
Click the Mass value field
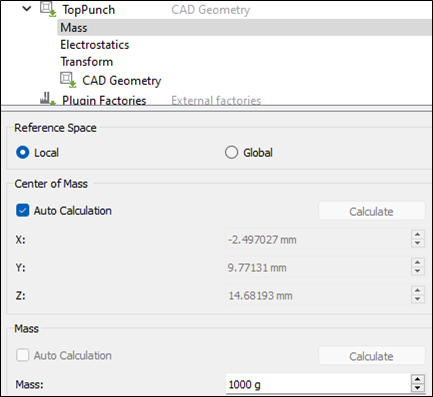tap(318, 384)
